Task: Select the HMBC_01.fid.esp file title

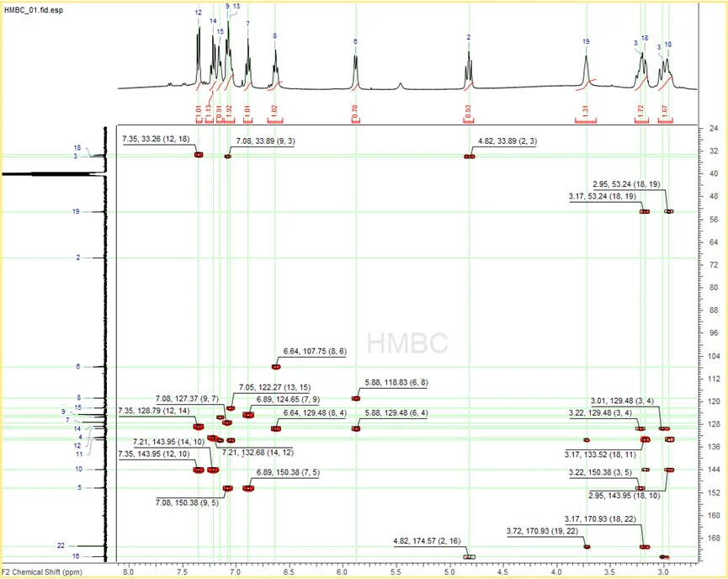Action: click(x=34, y=10)
